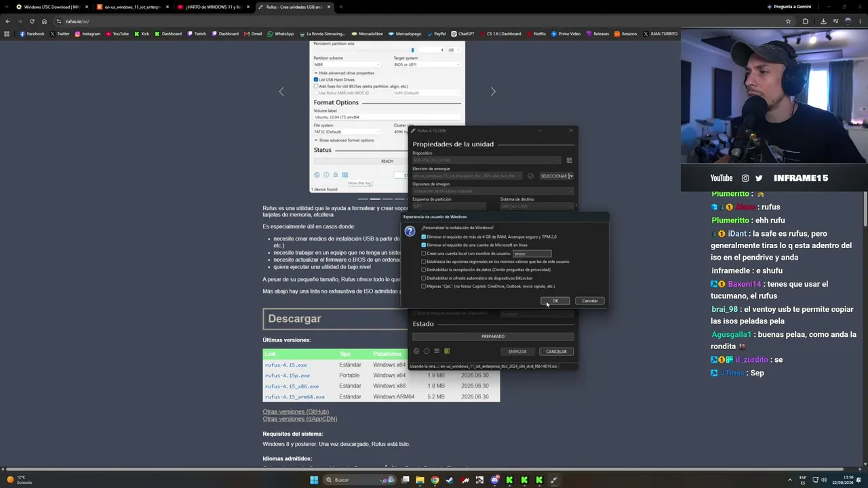Viewport: 868px width, 488px height.
Task: Open File Explorer from the taskbar
Action: pyautogui.click(x=420, y=480)
